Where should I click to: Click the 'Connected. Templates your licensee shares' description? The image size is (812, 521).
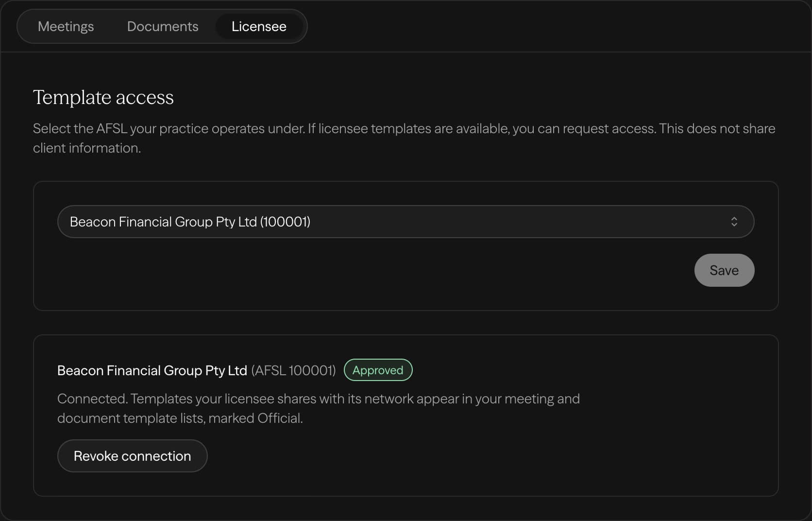319,408
